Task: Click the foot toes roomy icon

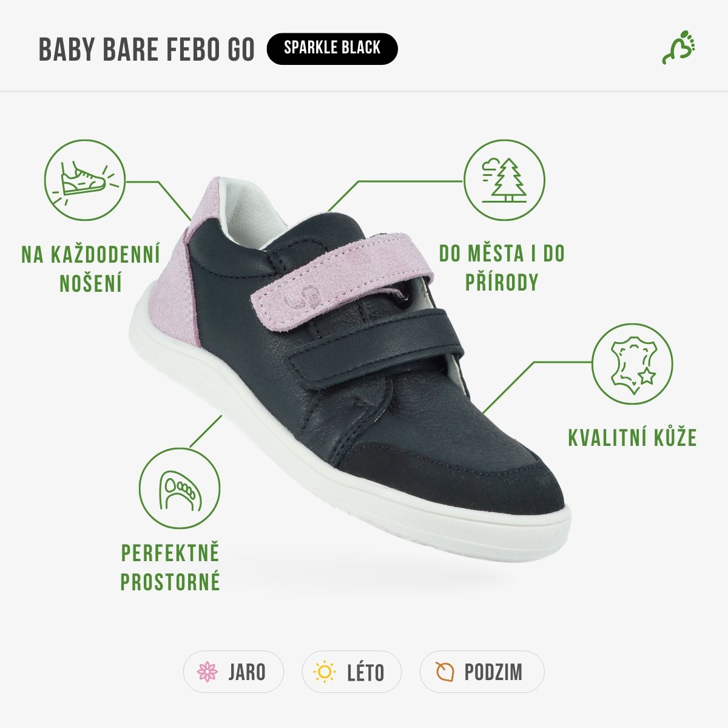Action: pyautogui.click(x=180, y=488)
